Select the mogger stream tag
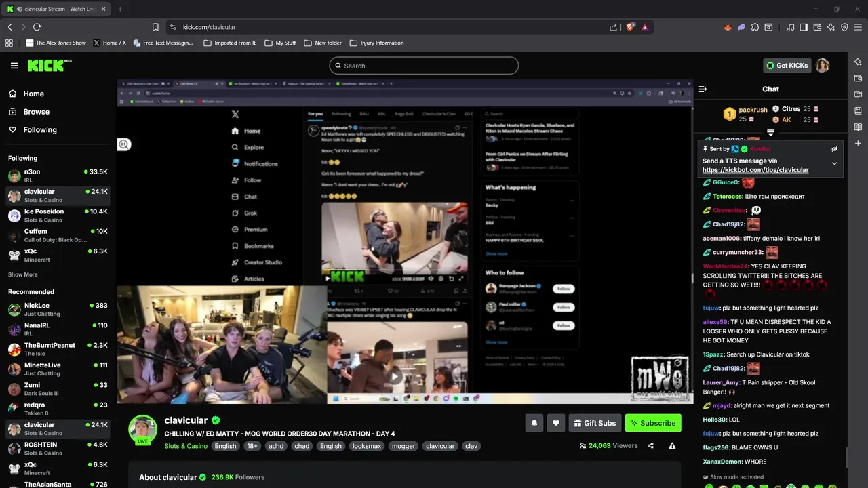 (x=404, y=446)
